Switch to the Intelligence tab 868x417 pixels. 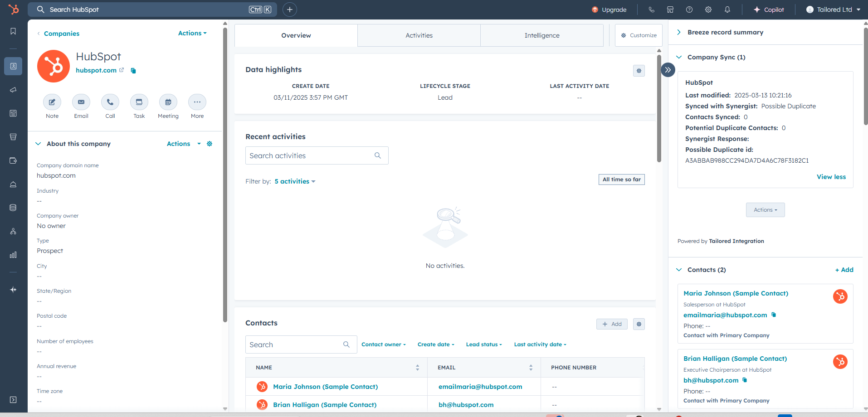click(542, 35)
